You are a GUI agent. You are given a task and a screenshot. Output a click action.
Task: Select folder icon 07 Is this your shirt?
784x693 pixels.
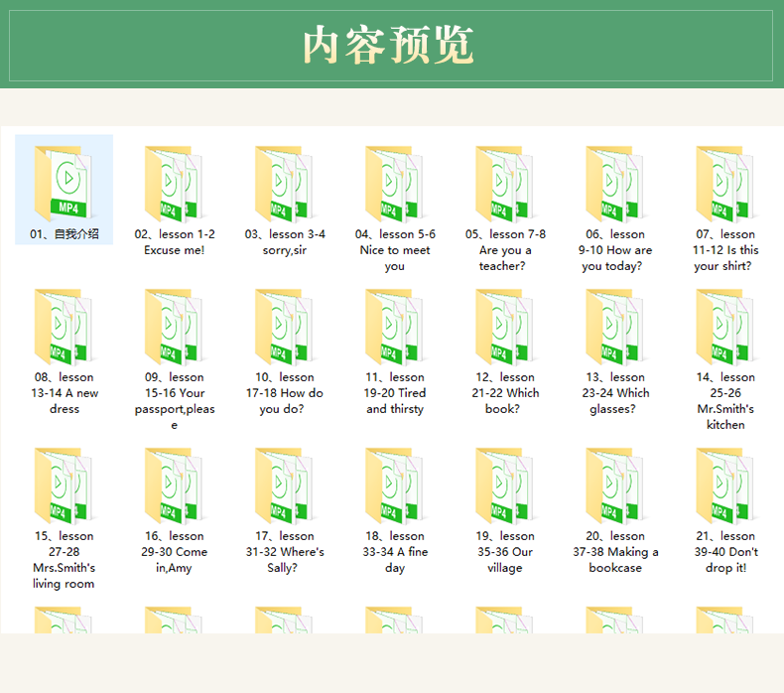[x=725, y=184]
